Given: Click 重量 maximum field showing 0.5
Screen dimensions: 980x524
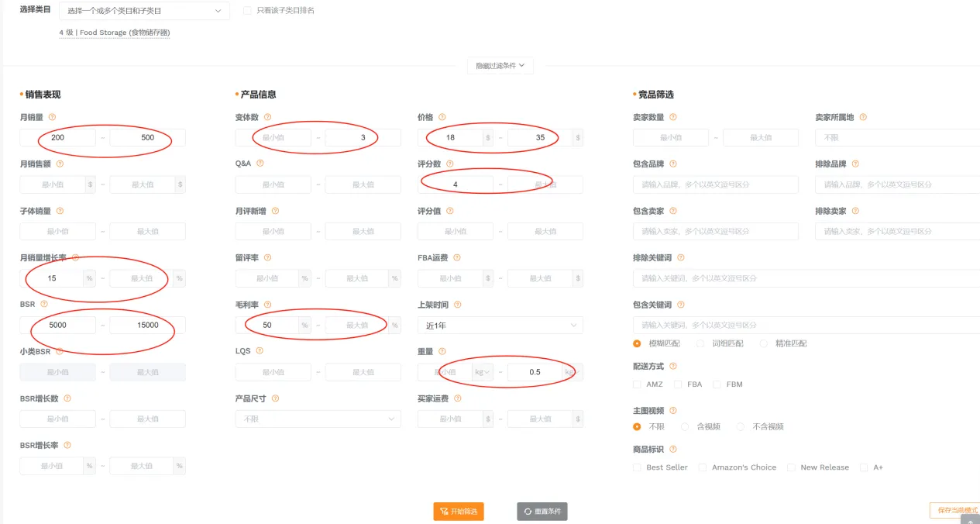Looking at the screenshot, I should point(535,372).
